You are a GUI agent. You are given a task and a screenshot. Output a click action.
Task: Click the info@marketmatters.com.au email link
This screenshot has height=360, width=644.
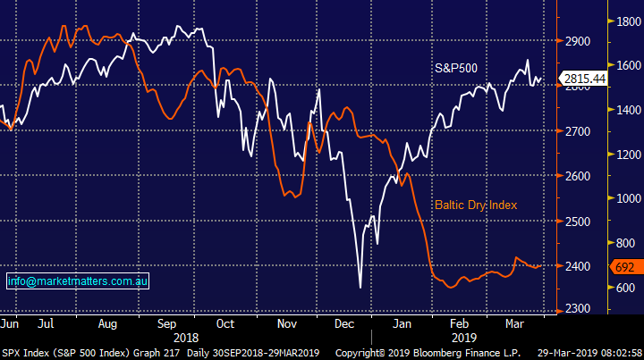coord(79,281)
